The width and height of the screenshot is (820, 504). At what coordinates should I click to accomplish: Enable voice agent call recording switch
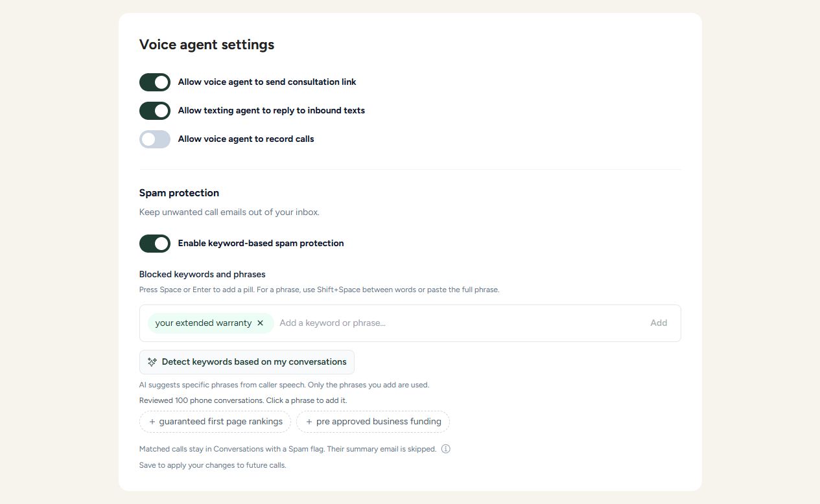click(155, 139)
